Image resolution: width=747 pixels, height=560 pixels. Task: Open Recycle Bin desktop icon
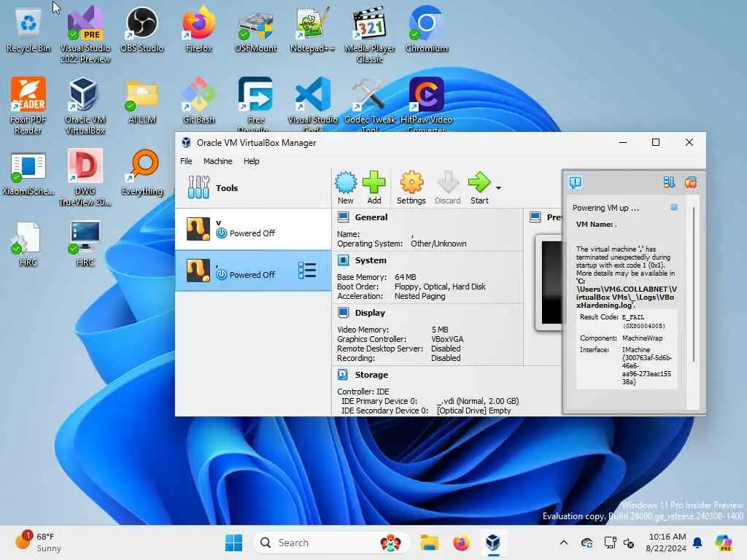[28, 31]
